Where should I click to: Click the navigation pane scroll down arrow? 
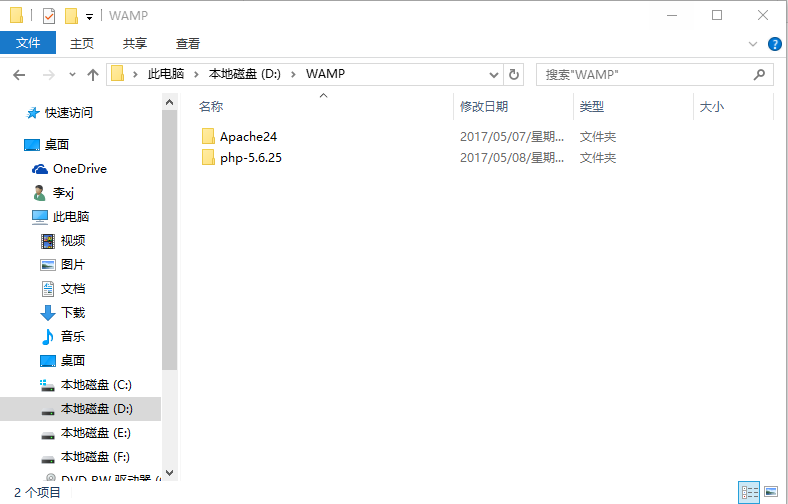pos(170,473)
